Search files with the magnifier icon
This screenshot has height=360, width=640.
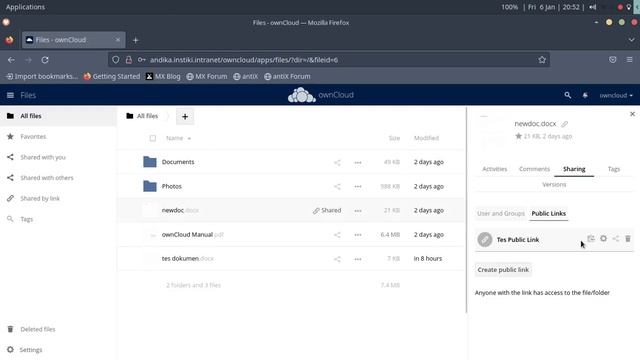[567, 95]
